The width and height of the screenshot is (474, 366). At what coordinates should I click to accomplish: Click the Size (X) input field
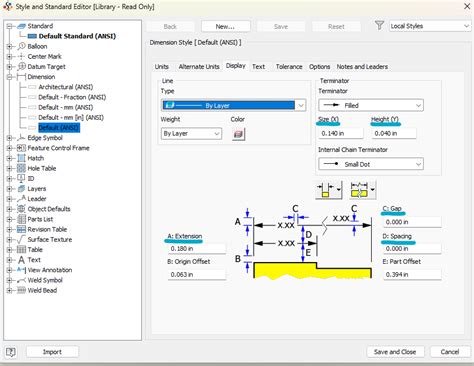click(340, 133)
